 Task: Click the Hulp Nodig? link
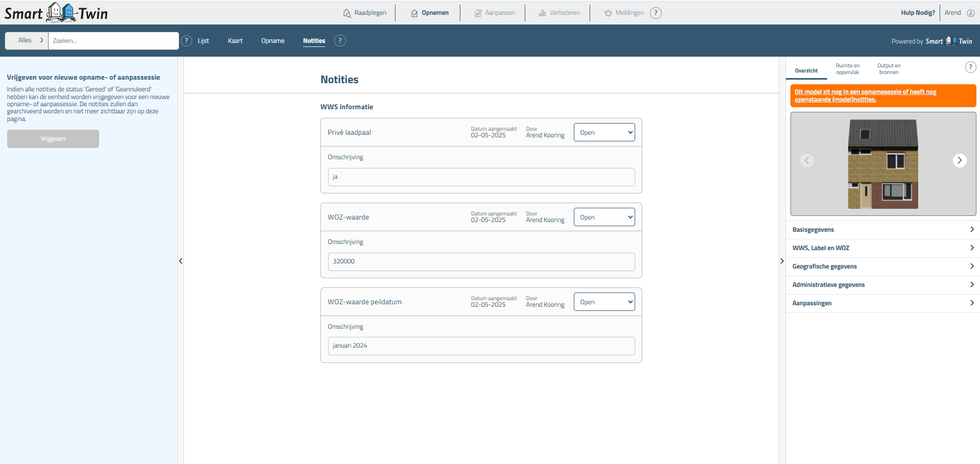point(918,13)
